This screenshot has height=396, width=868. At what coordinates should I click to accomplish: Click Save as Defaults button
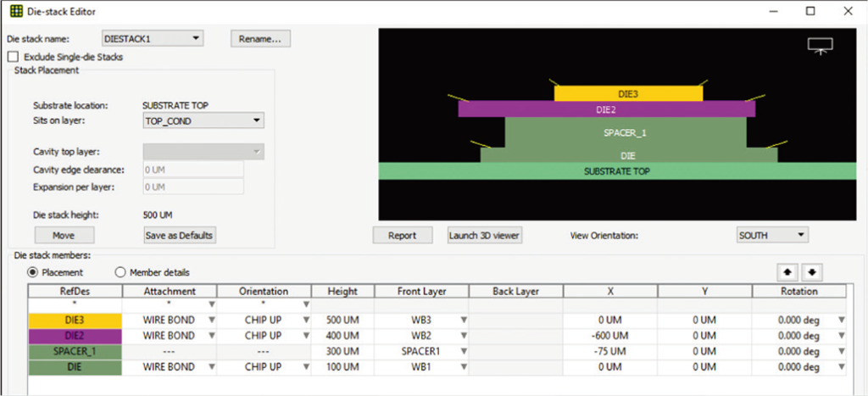point(179,235)
